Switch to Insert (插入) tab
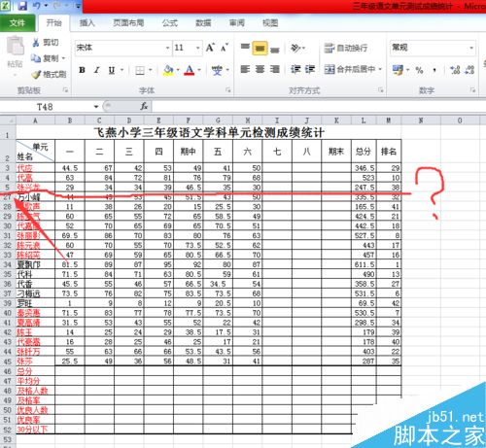This screenshot has width=486, height=448. point(87,23)
